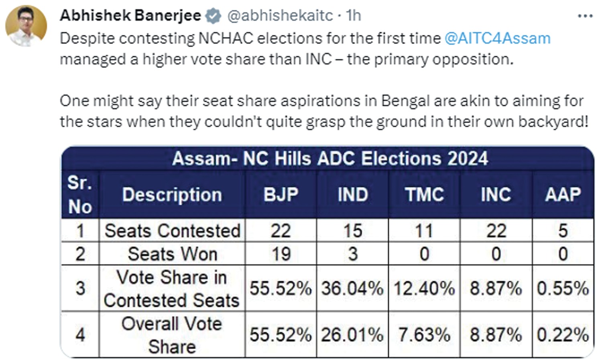Click the table title Assam- NC Hills ADC Elections 2024

click(330, 158)
